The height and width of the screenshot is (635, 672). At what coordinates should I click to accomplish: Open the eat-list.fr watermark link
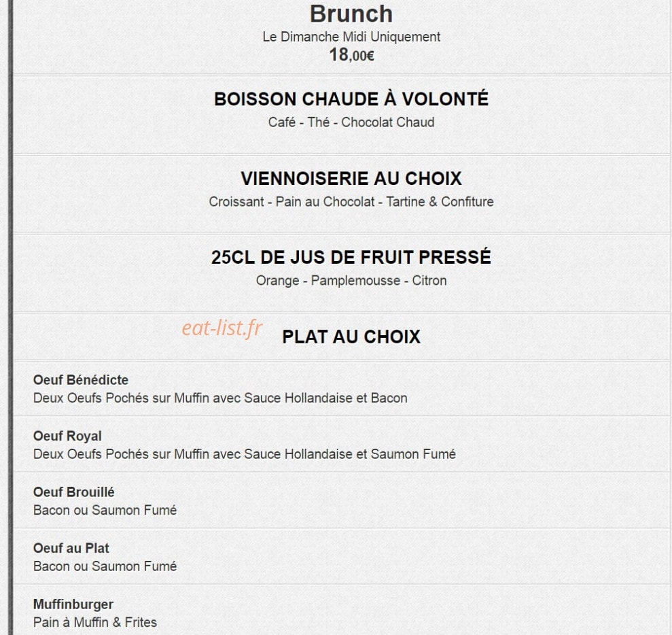tap(222, 328)
